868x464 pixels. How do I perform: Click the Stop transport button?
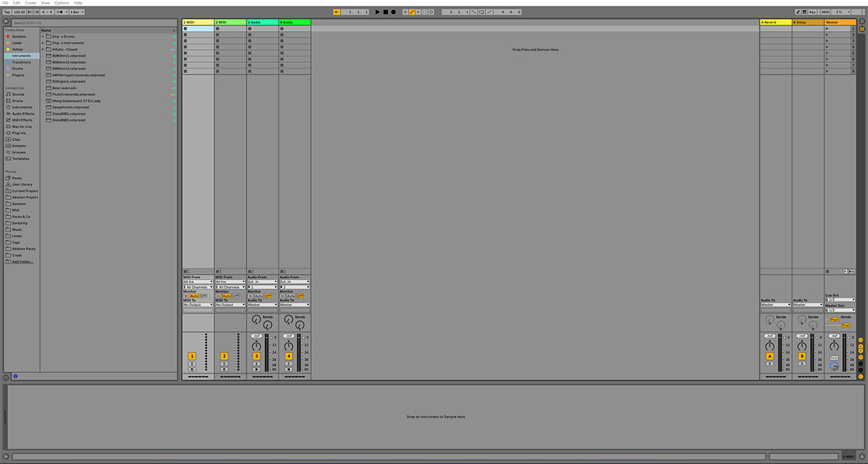click(x=386, y=12)
